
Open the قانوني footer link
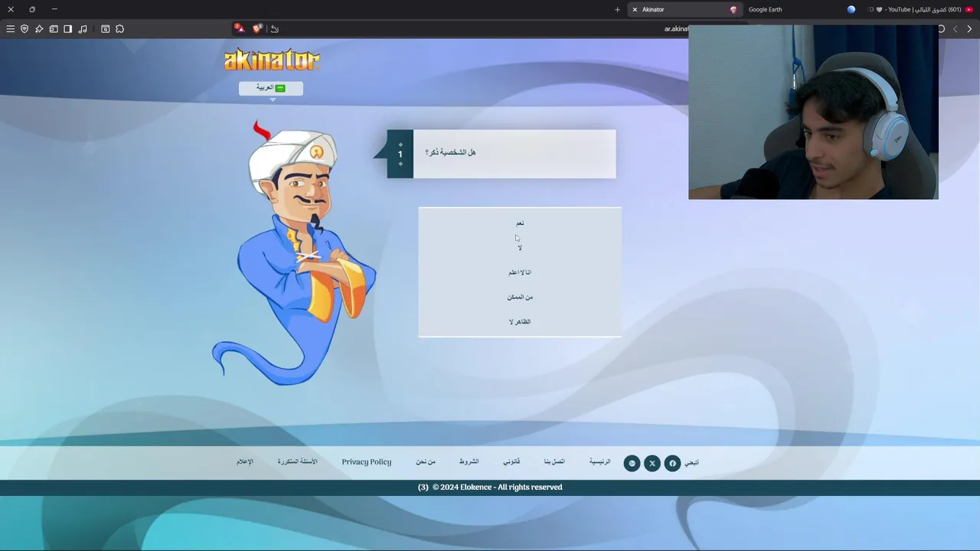(511, 461)
